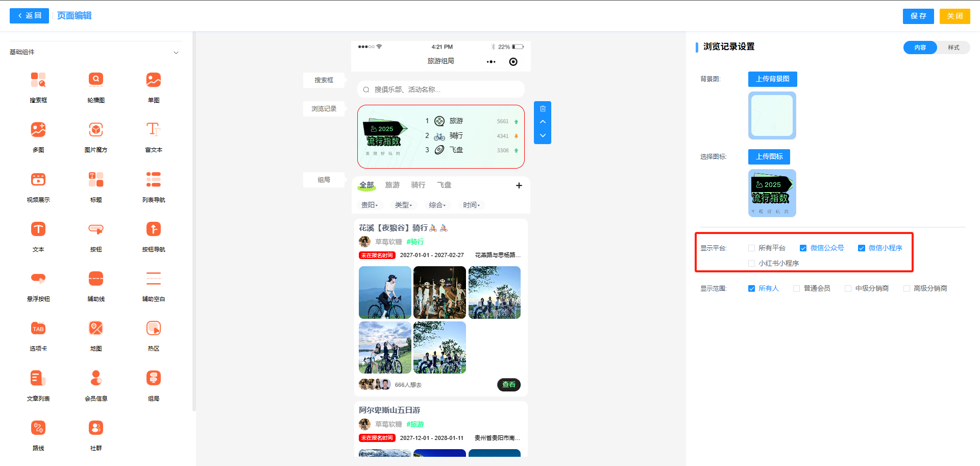Screen dimensions: 980x466
Task: Uncheck the 微信公众号 platform option
Action: point(803,248)
